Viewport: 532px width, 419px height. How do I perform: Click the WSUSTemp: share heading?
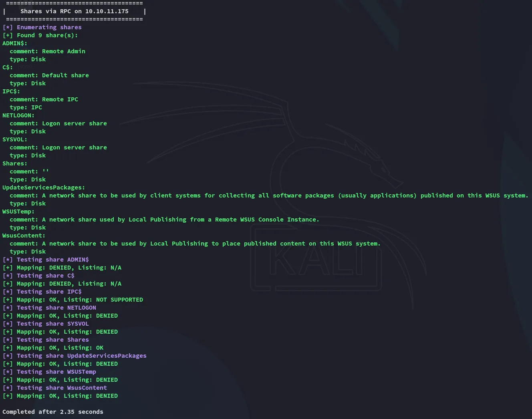[18, 212]
